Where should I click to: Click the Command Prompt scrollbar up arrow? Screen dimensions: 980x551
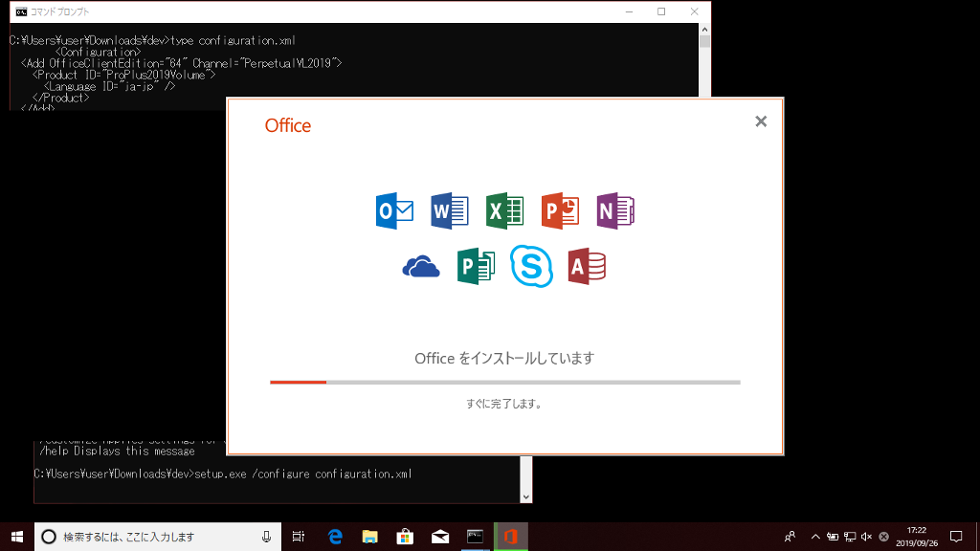point(704,30)
